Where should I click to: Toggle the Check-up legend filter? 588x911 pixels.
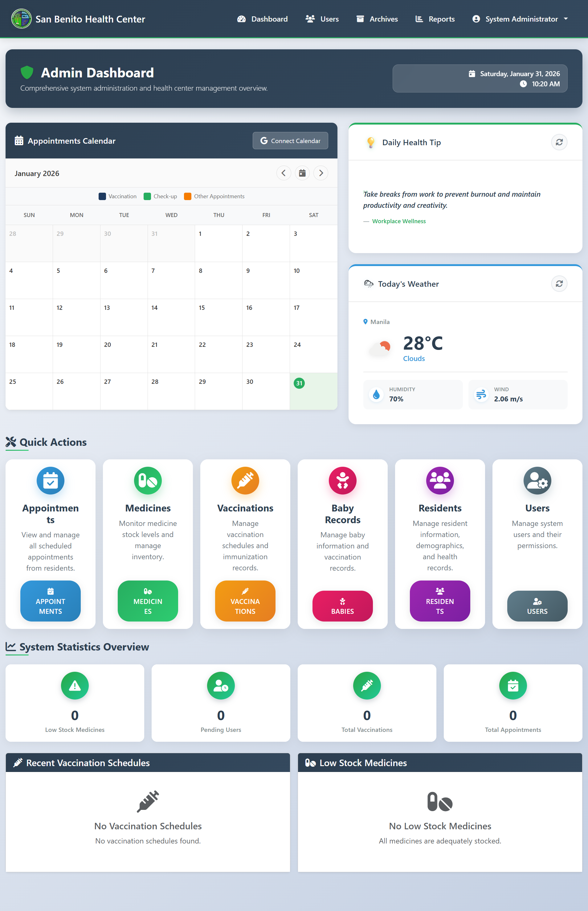[x=160, y=196]
